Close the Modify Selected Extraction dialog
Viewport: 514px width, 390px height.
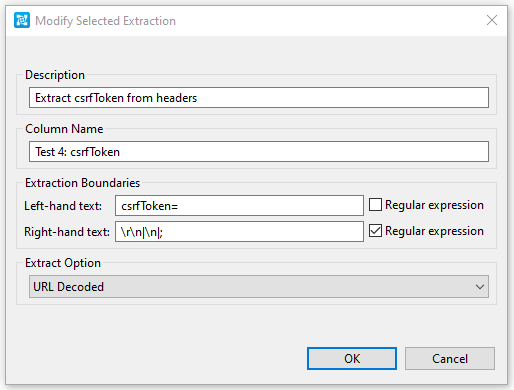tap(492, 20)
